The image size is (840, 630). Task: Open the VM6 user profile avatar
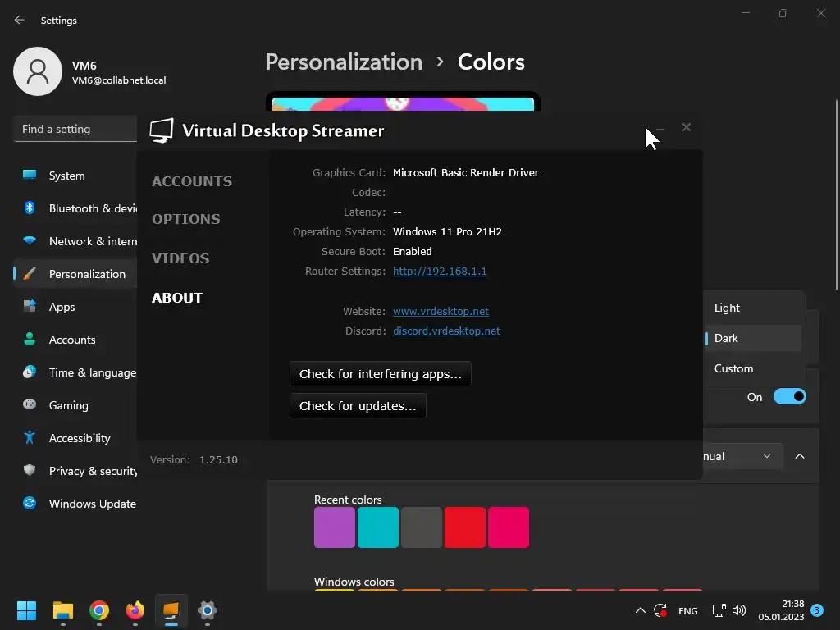point(38,71)
